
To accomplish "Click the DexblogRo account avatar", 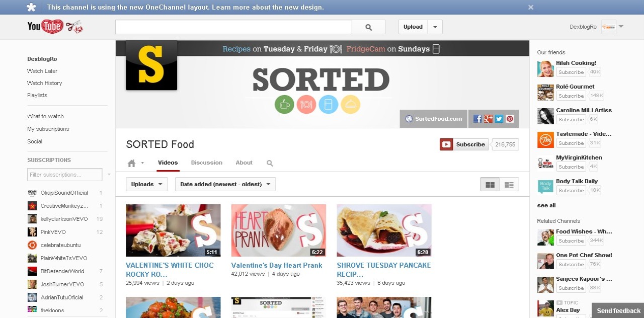I will 609,27.
